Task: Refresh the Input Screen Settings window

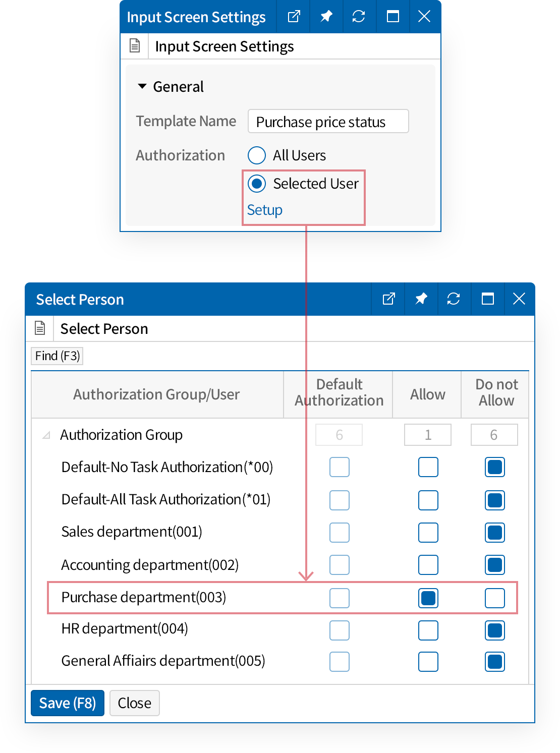Action: [359, 17]
